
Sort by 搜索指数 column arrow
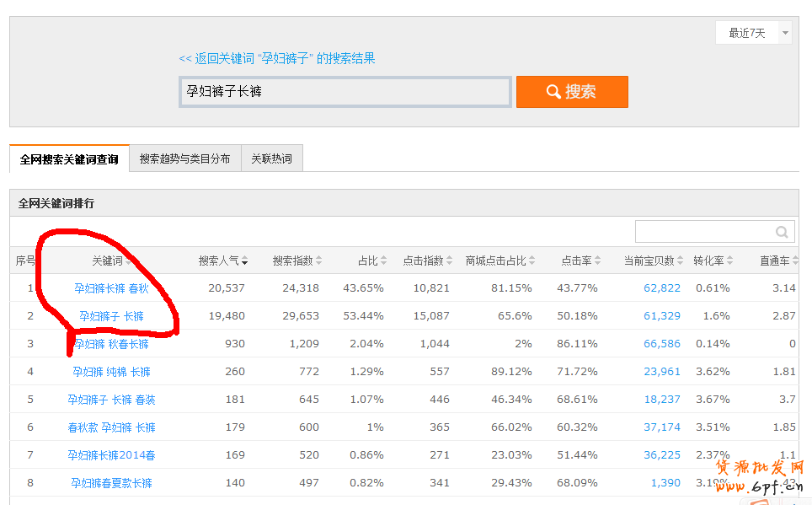[x=318, y=261]
